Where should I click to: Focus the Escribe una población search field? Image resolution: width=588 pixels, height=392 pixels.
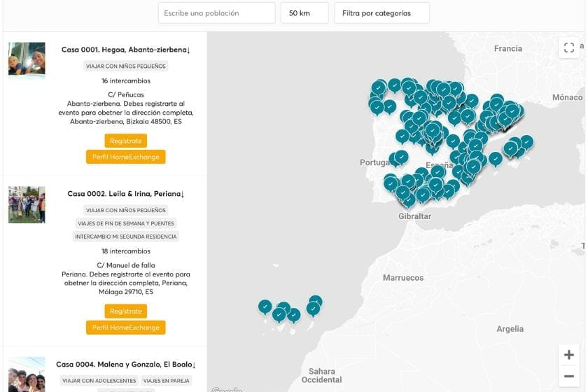[x=217, y=13]
